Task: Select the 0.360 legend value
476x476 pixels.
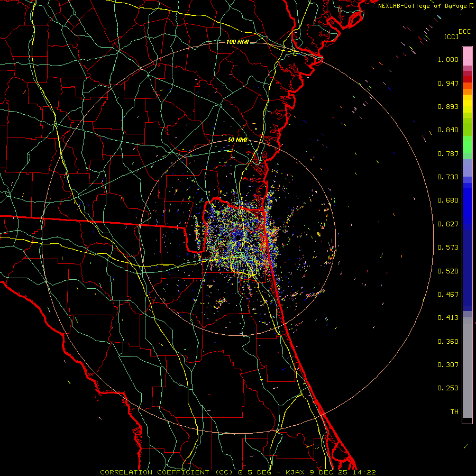Action: pos(448,342)
